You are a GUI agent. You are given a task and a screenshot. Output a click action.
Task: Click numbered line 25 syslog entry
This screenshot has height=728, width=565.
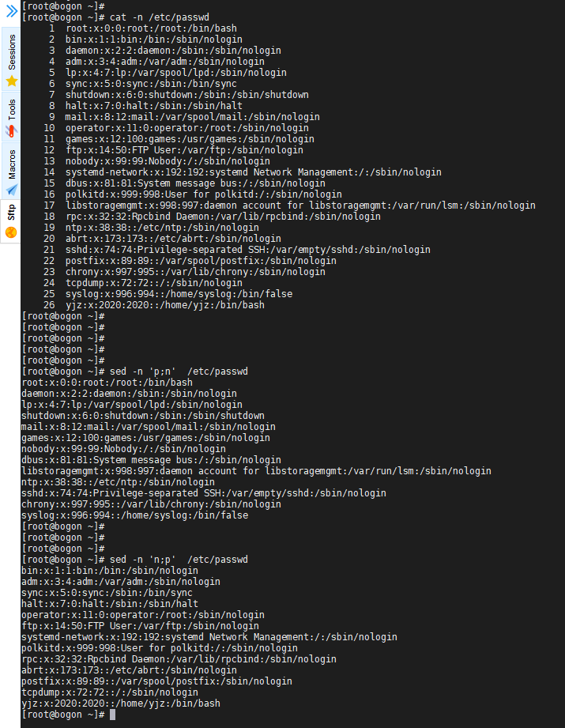click(168, 294)
